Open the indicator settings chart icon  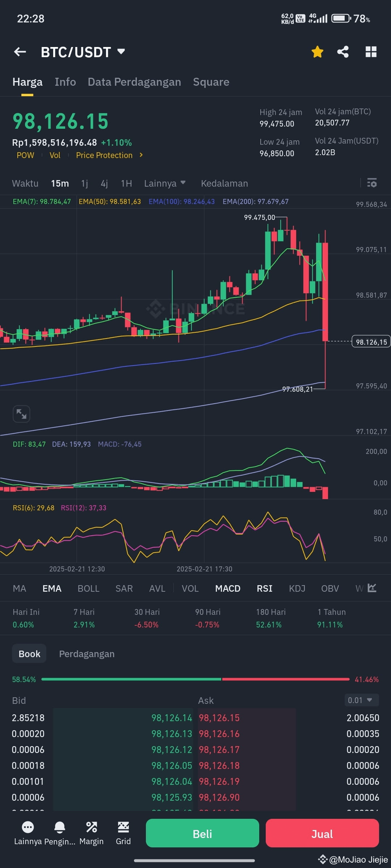[x=372, y=588]
